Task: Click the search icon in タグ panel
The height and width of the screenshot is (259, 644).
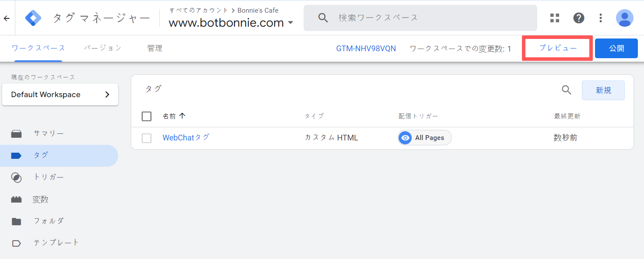Action: click(567, 90)
